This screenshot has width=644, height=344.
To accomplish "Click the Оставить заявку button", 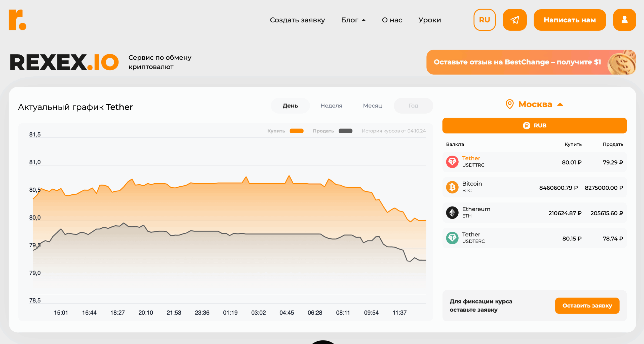I will [x=587, y=305].
